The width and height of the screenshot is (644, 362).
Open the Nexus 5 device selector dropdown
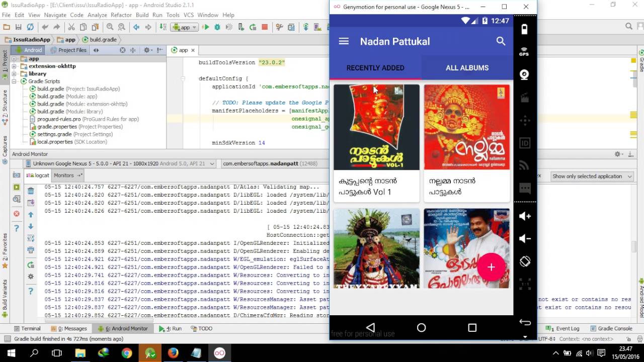(121, 163)
